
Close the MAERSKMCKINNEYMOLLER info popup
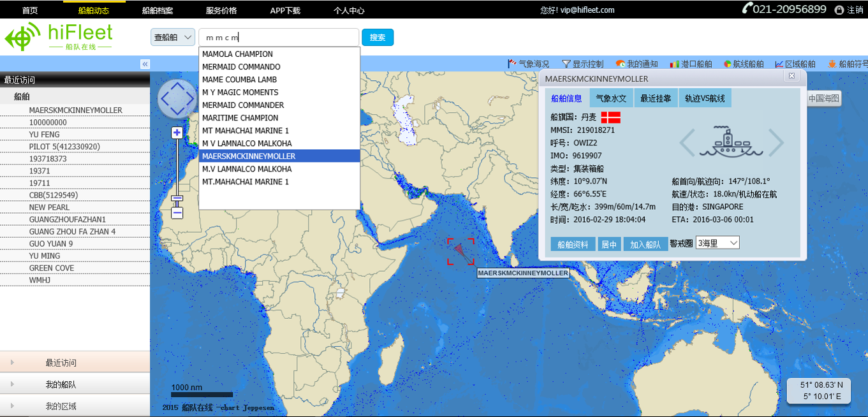click(x=791, y=76)
